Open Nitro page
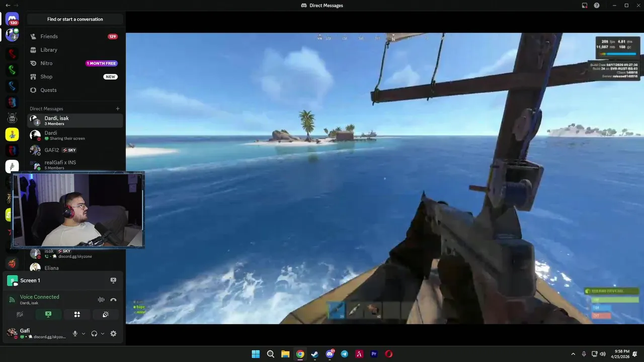This screenshot has width=644, height=362. (75, 63)
